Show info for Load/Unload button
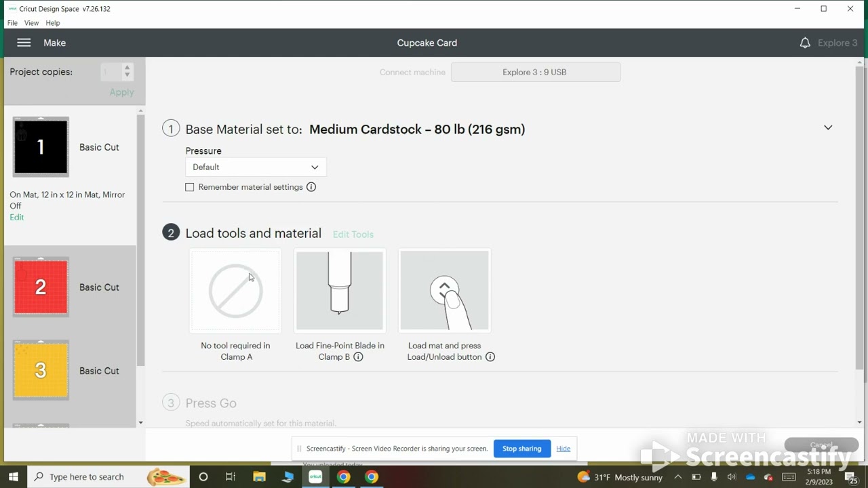This screenshot has width=868, height=488. 490,357
